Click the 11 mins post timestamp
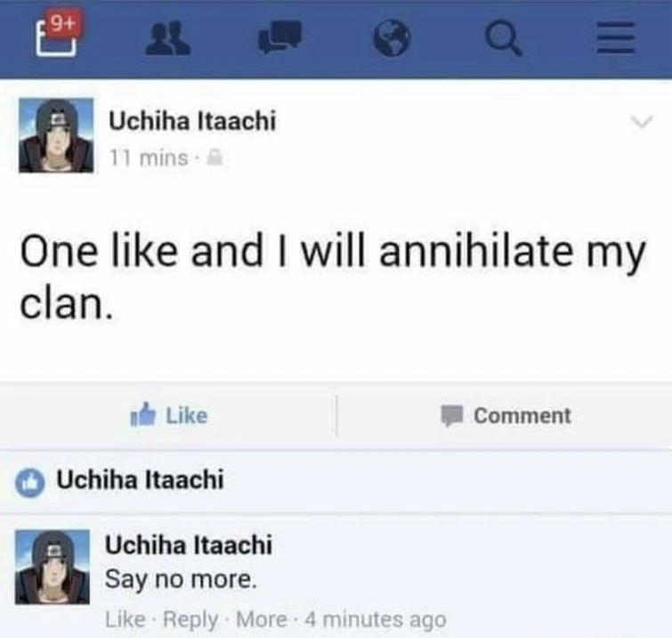672x638 pixels. coord(147,158)
